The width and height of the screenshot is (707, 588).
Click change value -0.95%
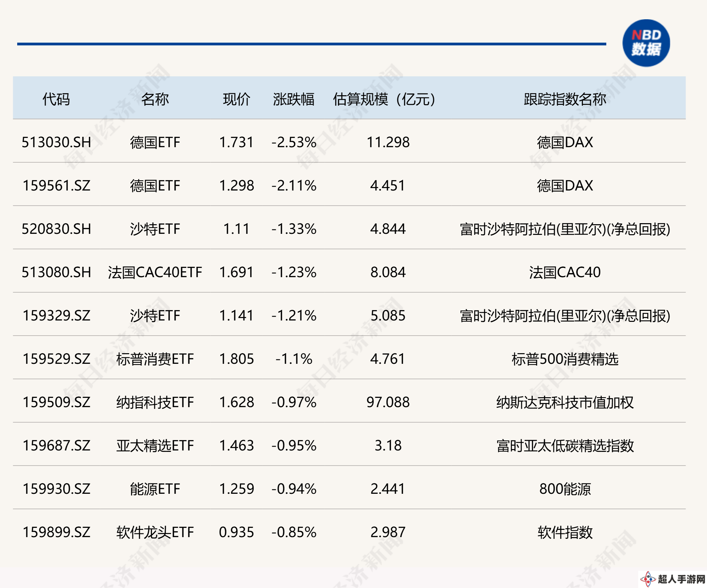pyautogui.click(x=294, y=445)
